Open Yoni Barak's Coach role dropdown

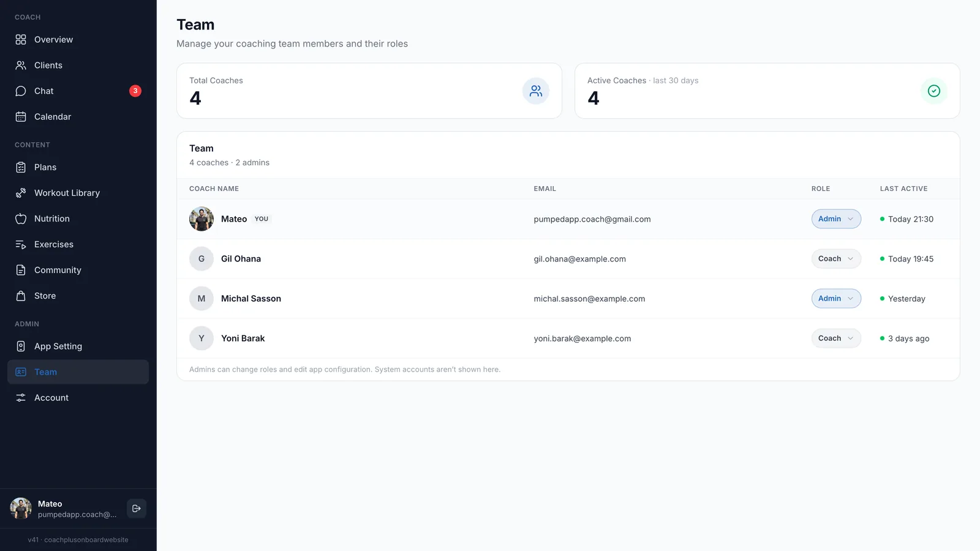pyautogui.click(x=836, y=338)
